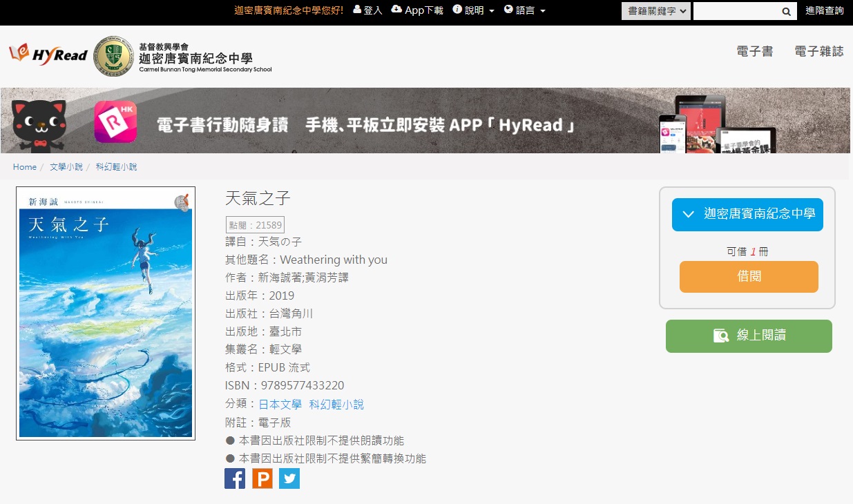Click the 登入 login link
The height and width of the screenshot is (504, 853).
[x=367, y=10]
